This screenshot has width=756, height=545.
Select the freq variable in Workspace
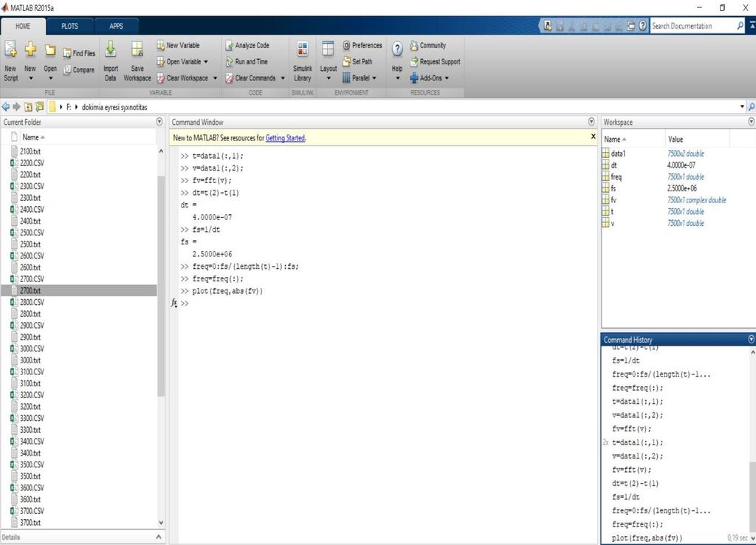(x=616, y=177)
